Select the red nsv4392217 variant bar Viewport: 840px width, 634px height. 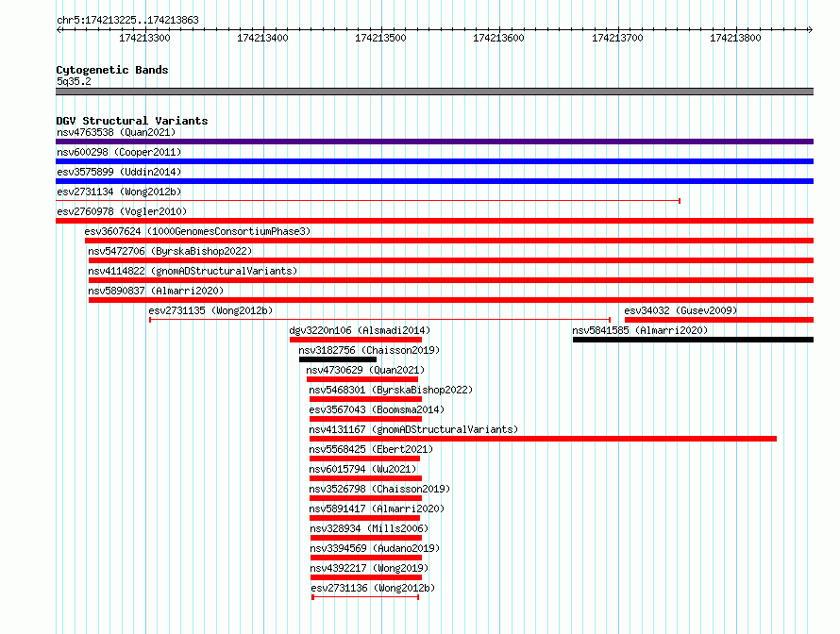coord(366,577)
